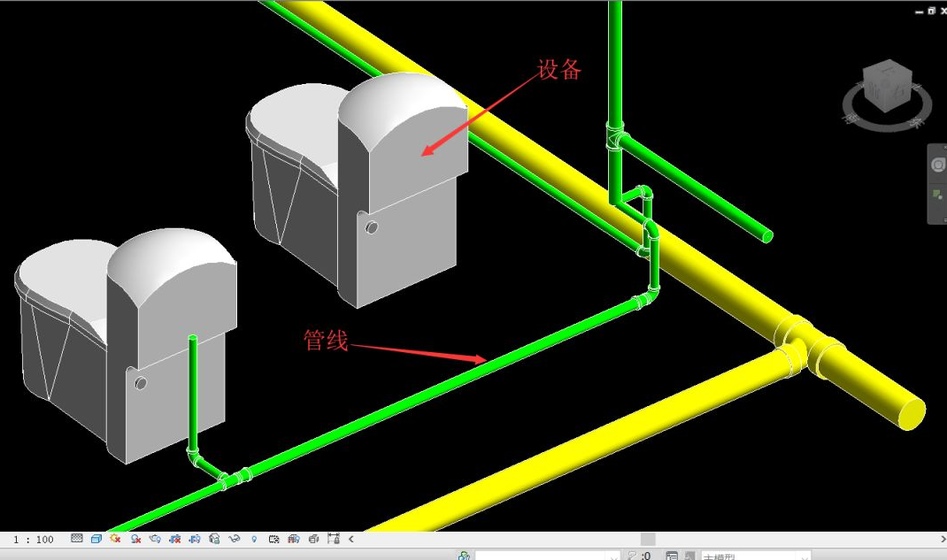Toggle sun path icon

click(x=115, y=538)
